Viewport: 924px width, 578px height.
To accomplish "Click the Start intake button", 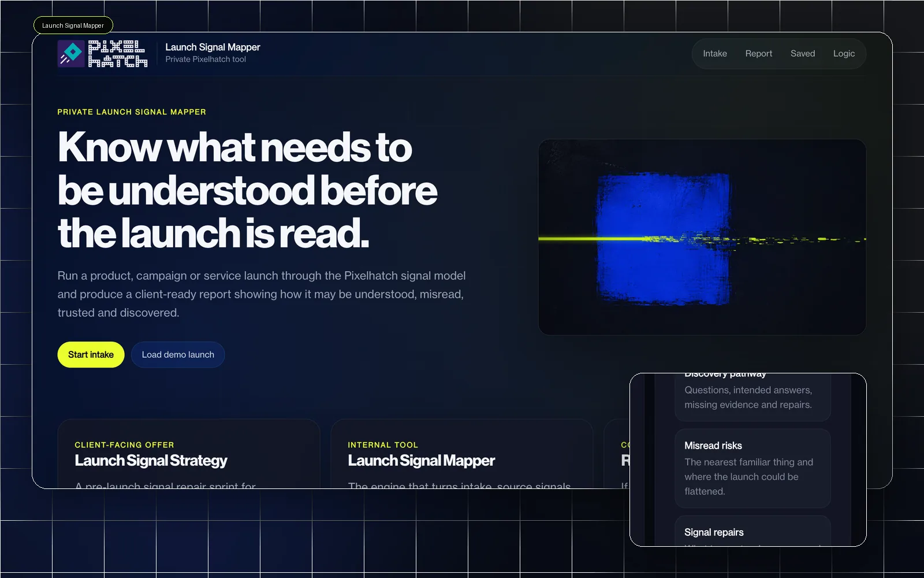I will click(91, 354).
